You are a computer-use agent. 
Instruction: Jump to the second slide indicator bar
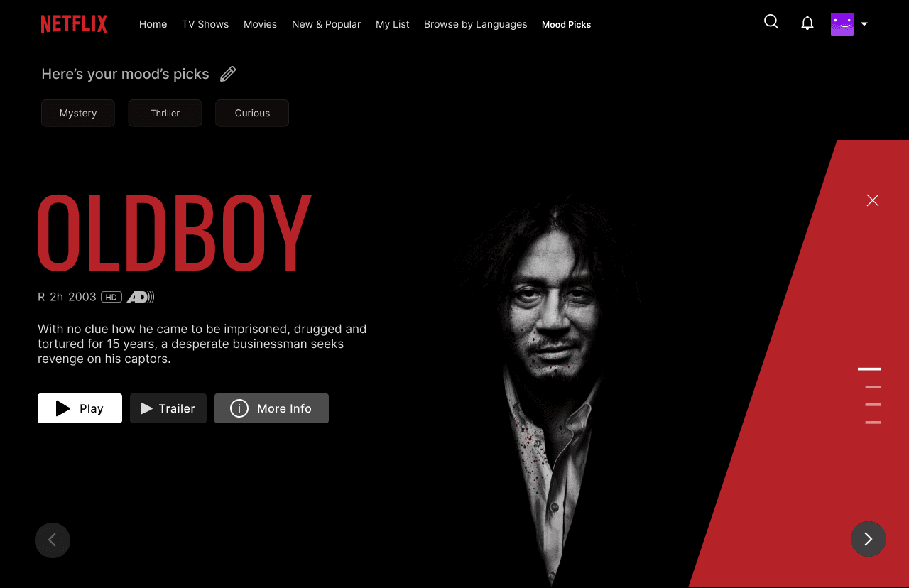pos(873,387)
